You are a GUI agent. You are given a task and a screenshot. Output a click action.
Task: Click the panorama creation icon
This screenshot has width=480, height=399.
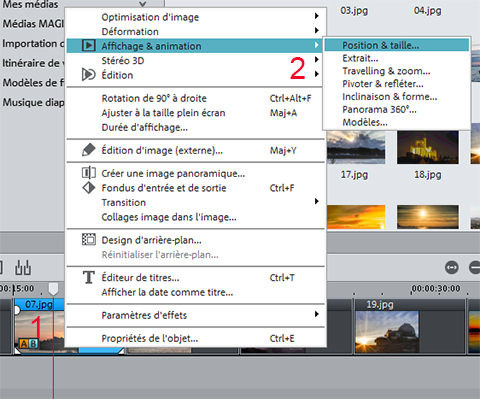[89, 173]
